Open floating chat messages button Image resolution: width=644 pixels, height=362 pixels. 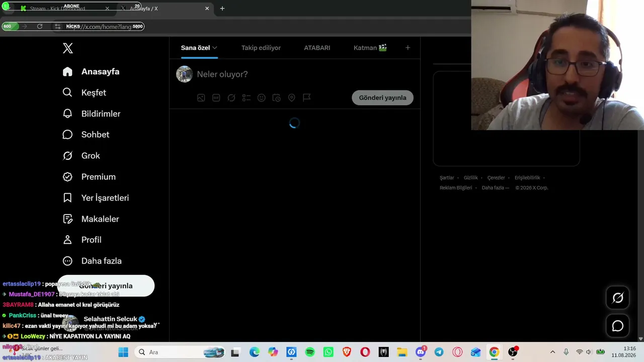click(x=618, y=326)
